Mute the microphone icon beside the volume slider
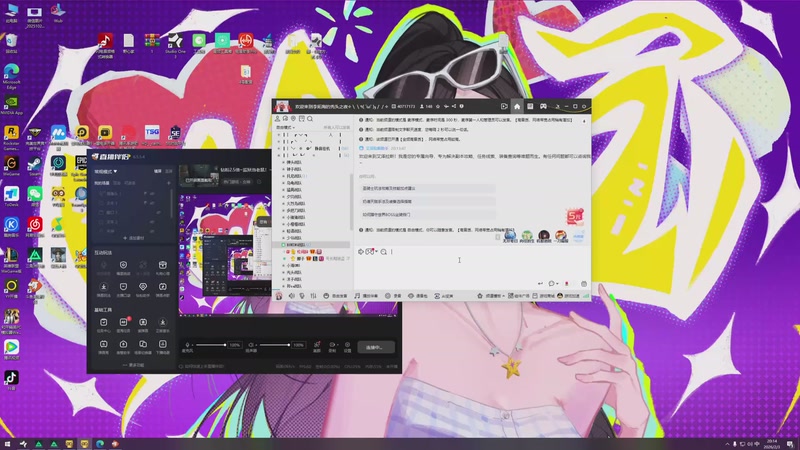This screenshot has height=450, width=800. tap(187, 345)
